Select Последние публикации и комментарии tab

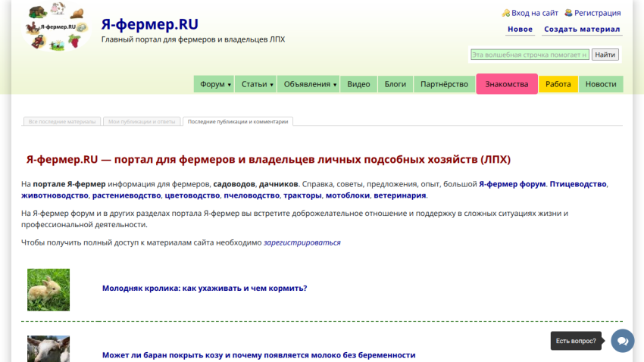238,121
